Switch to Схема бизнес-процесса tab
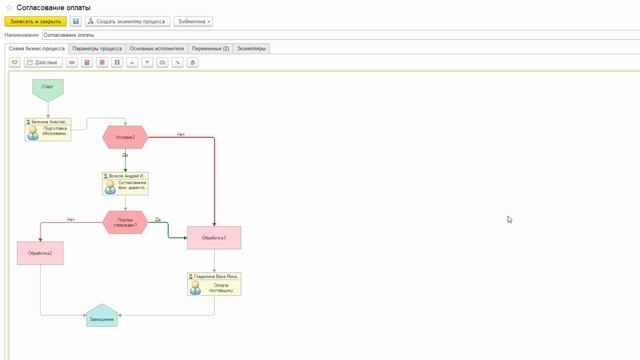 tap(37, 48)
